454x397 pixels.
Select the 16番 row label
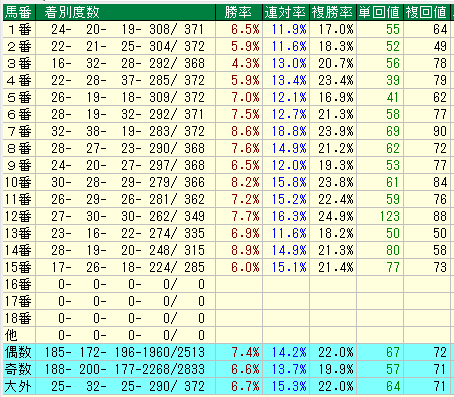click(x=18, y=285)
